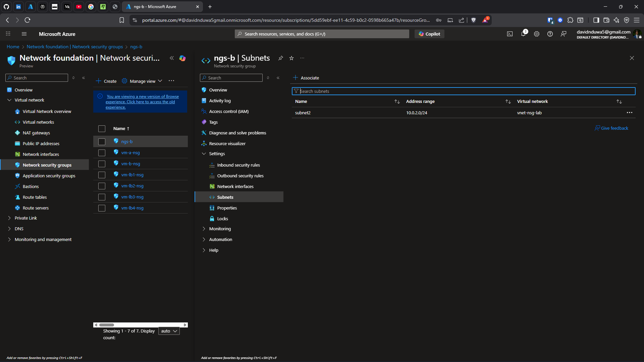Add ngs-b to favorites star
The width and height of the screenshot is (644, 362).
pyautogui.click(x=291, y=58)
